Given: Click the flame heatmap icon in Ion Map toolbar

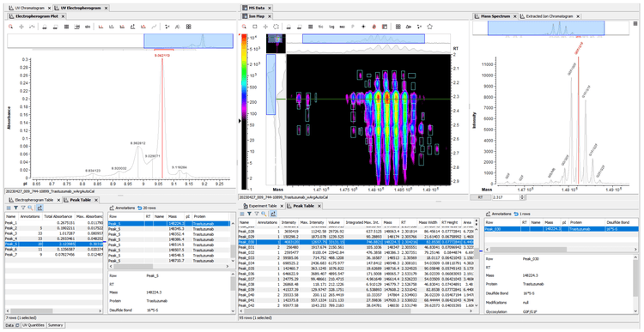Looking at the screenshot, I should [x=374, y=27].
